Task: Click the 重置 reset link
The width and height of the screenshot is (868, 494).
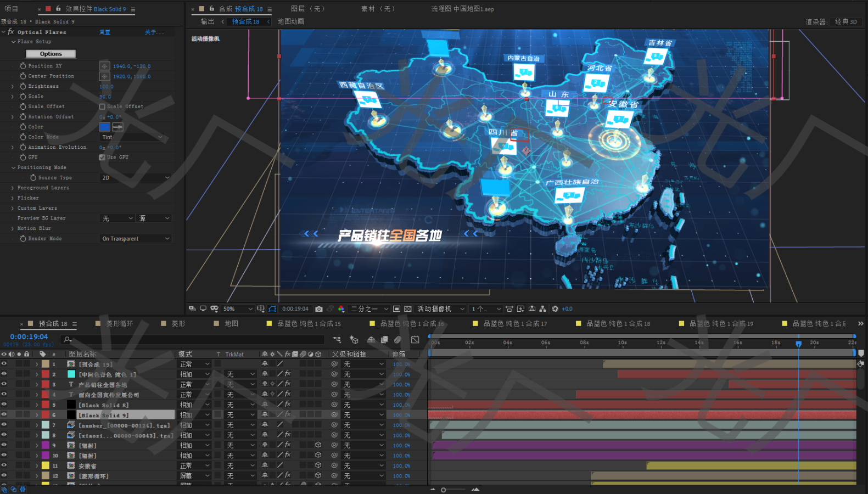Action: [104, 32]
